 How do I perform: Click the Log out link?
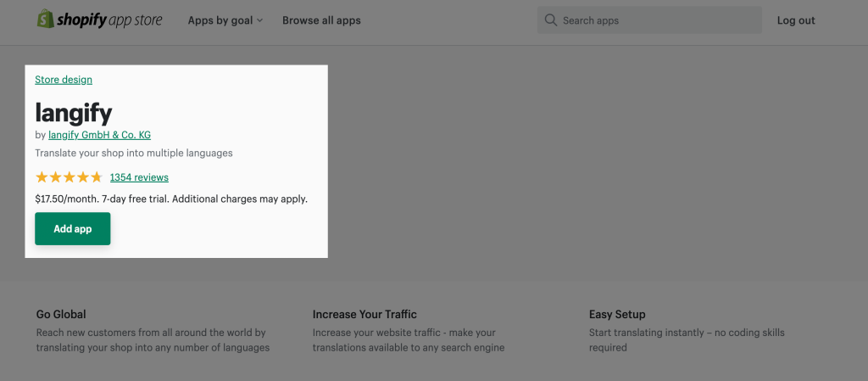[x=796, y=20]
